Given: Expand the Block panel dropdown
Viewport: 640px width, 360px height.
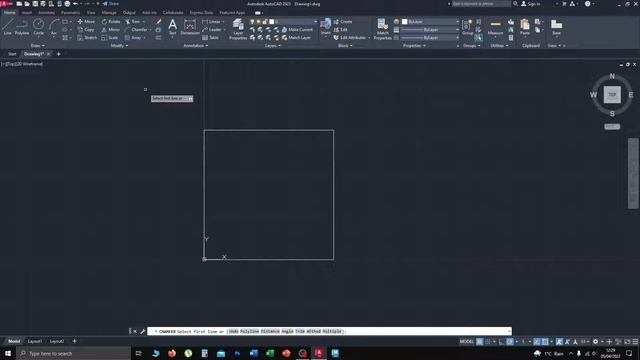Looking at the screenshot, I should [345, 46].
